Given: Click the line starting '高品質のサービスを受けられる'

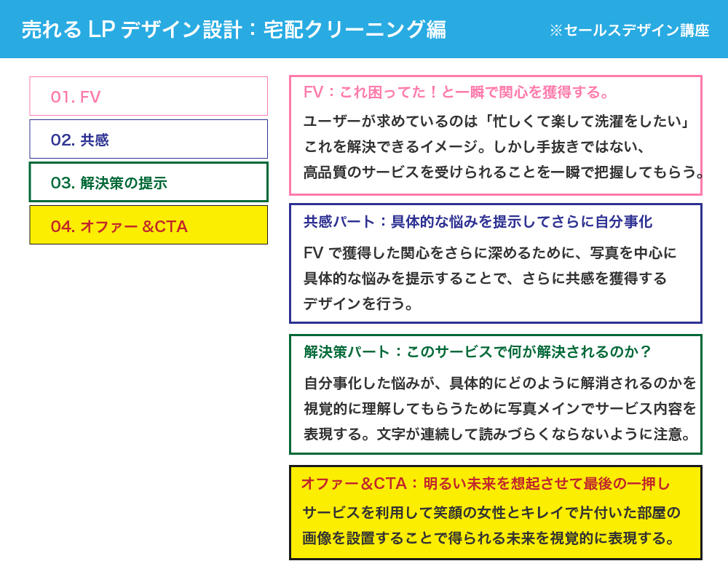Looking at the screenshot, I should coord(502,172).
